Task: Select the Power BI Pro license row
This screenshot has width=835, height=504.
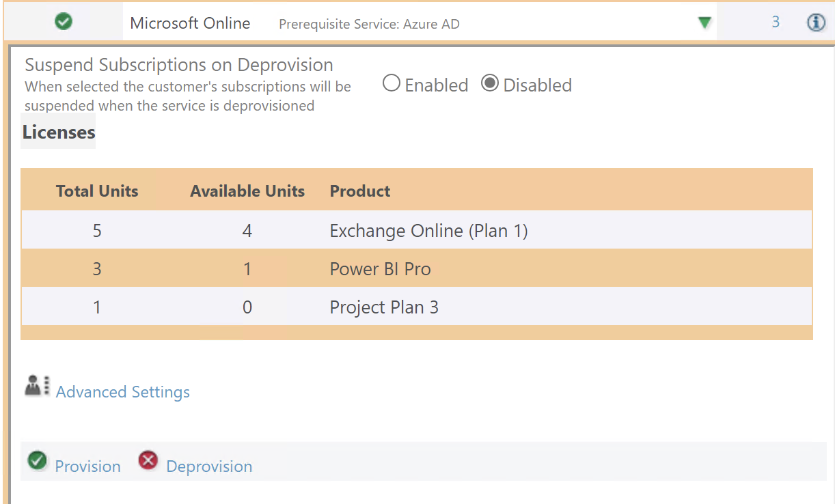Action: pyautogui.click(x=380, y=269)
